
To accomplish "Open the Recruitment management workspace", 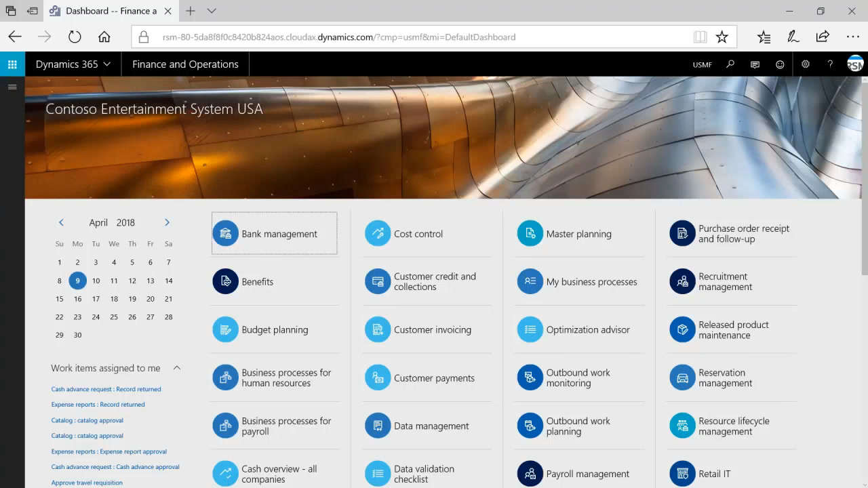I will tap(732, 281).
